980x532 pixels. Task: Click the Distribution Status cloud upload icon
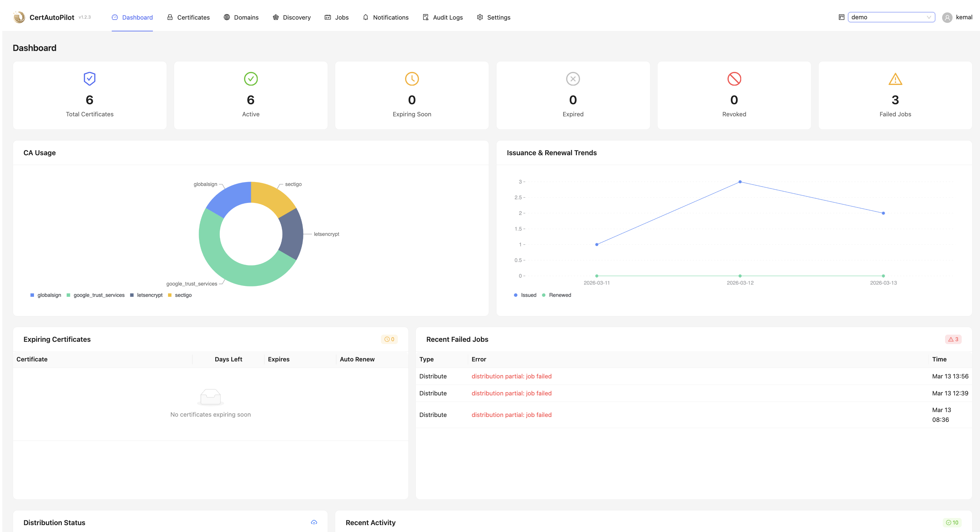(314, 522)
